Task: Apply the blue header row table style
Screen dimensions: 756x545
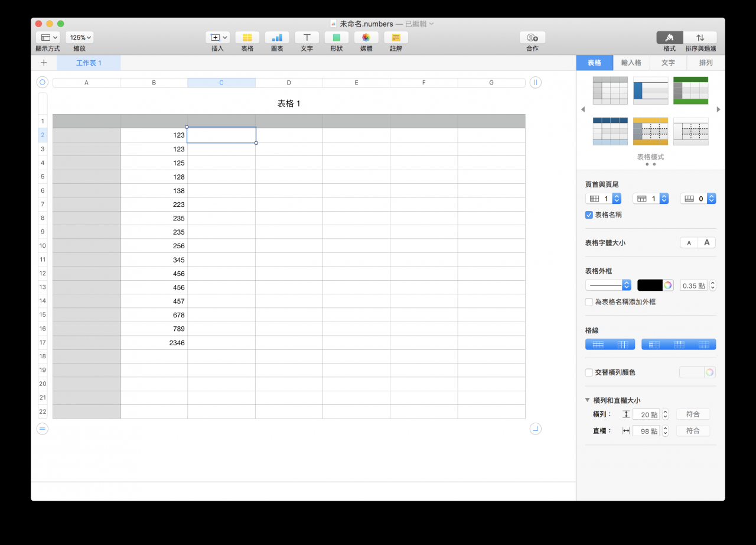Action: 610,131
